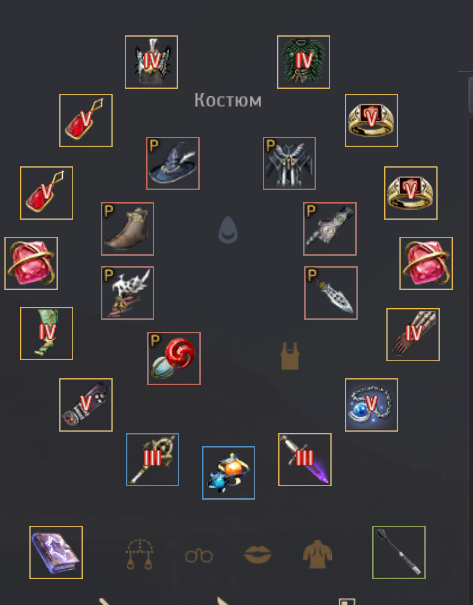Click the empty glasses accessory slot

click(199, 556)
